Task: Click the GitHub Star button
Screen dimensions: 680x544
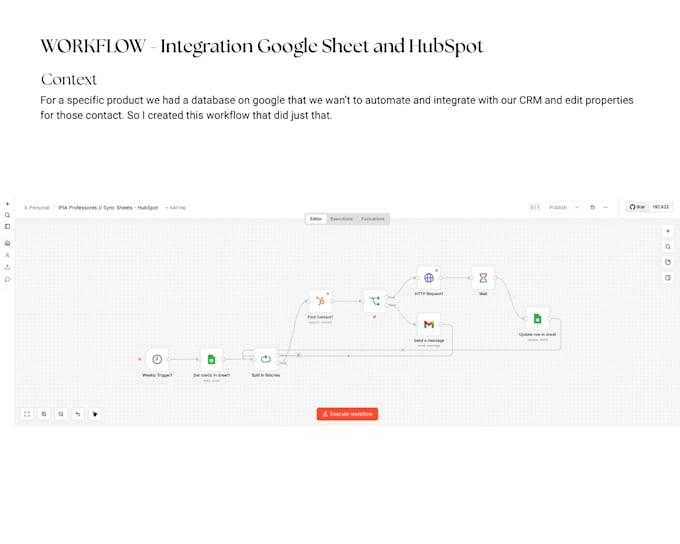Action: tap(637, 207)
